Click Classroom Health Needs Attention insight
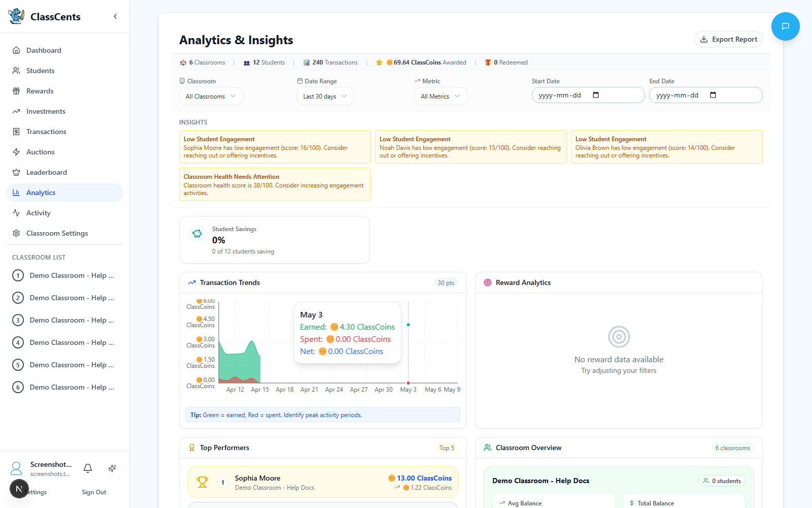 tap(275, 184)
